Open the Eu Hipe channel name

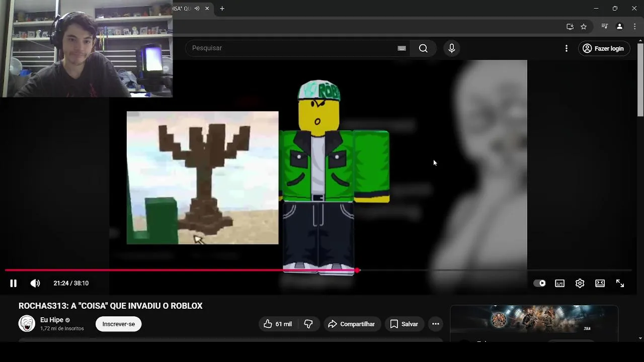click(52, 320)
